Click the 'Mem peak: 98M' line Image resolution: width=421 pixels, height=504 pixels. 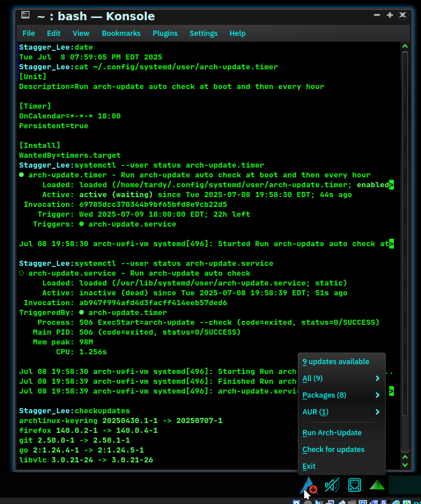(x=62, y=342)
